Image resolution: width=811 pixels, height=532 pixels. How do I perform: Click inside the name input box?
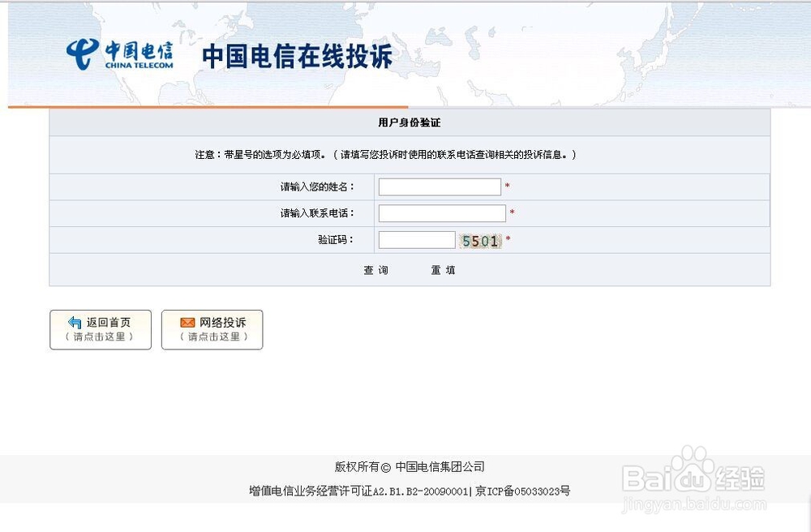439,187
